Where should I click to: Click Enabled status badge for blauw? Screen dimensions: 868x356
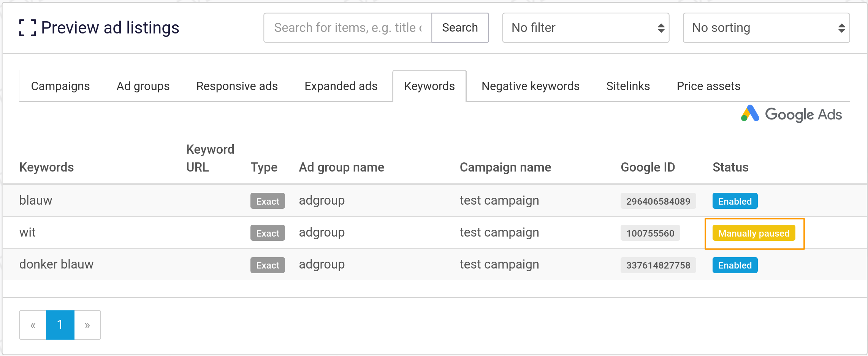[x=735, y=201]
